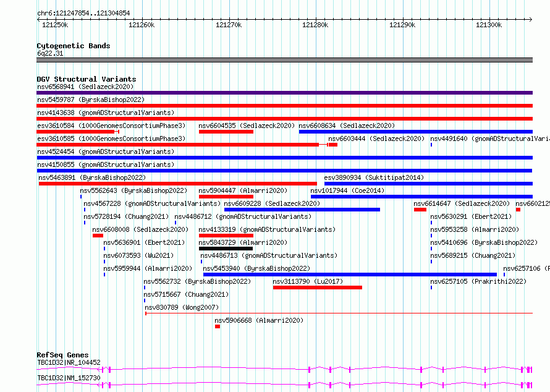Click nsv5904447 (Almarri2020) label
550x392 pixels.
point(243,190)
